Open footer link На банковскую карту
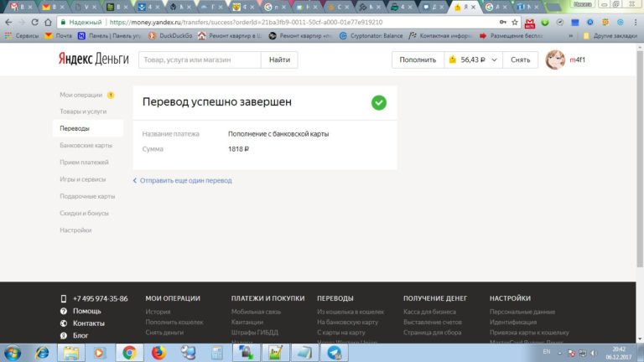The width and height of the screenshot is (644, 362). [347, 322]
